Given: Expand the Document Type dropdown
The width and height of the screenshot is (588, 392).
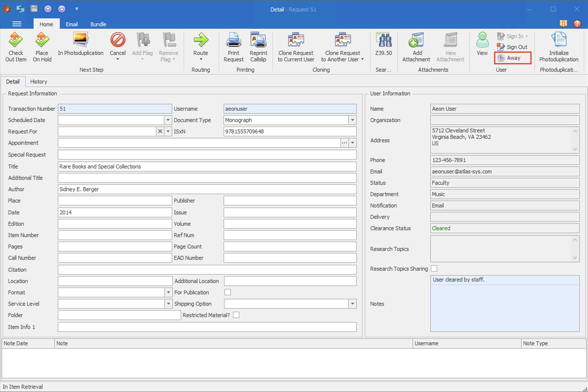Looking at the screenshot, I should click(352, 120).
